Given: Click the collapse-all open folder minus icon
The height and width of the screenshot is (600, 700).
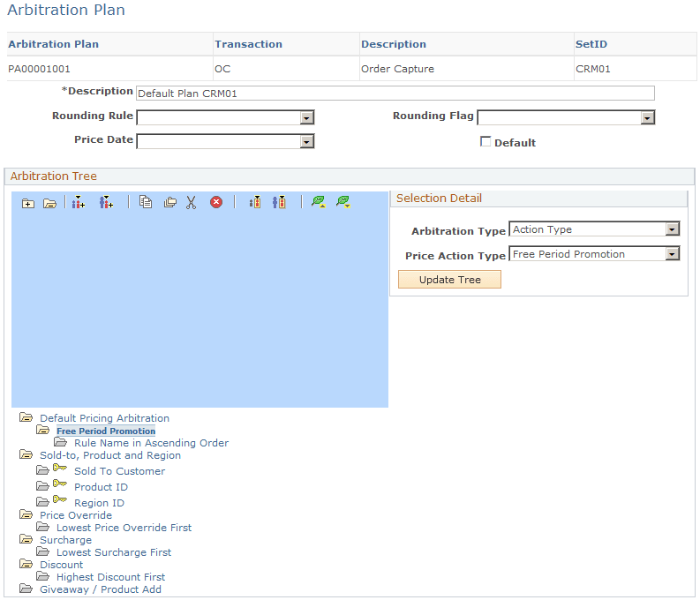Looking at the screenshot, I should (x=49, y=204).
